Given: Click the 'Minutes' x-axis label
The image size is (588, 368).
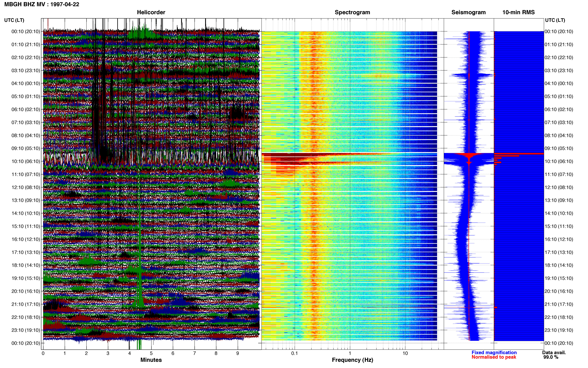Looking at the screenshot, I should [x=151, y=360].
